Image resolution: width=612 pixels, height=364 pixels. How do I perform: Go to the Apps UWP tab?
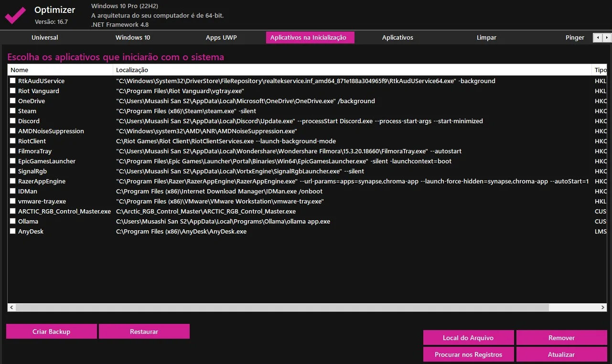pos(221,38)
